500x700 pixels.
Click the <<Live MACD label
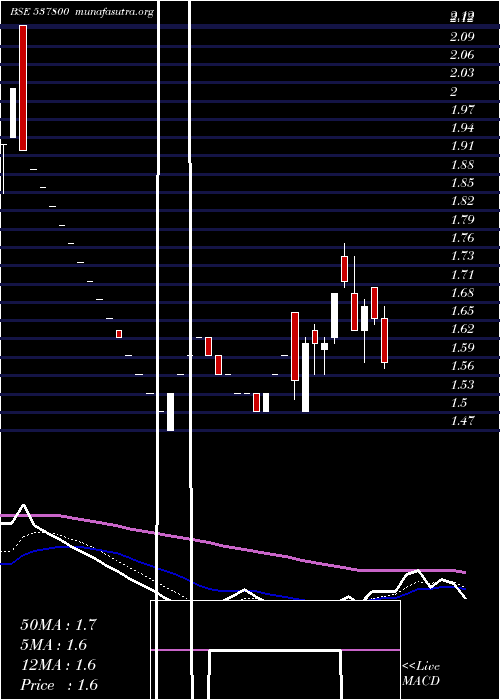(421, 673)
